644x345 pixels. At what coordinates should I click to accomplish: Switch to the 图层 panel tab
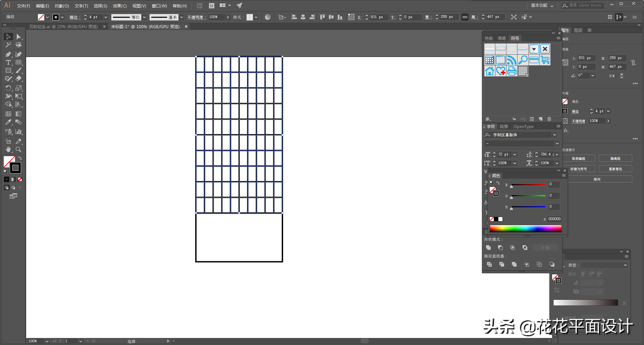578,30
